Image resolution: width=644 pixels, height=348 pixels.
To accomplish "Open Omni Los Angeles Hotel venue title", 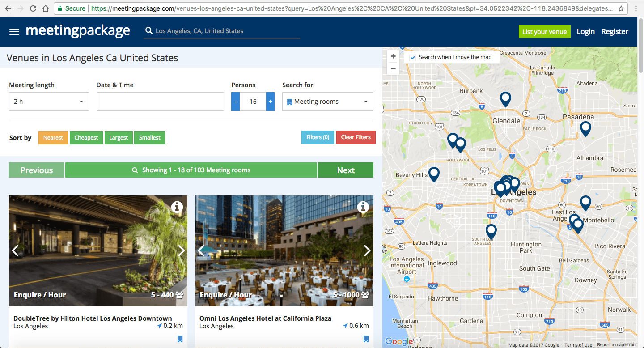I will coord(266,318).
